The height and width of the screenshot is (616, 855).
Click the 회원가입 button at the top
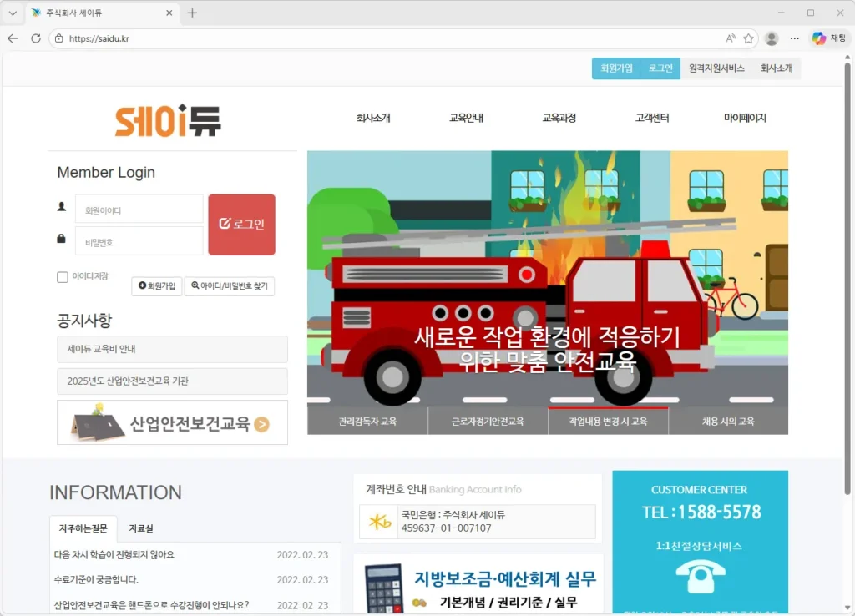(615, 68)
